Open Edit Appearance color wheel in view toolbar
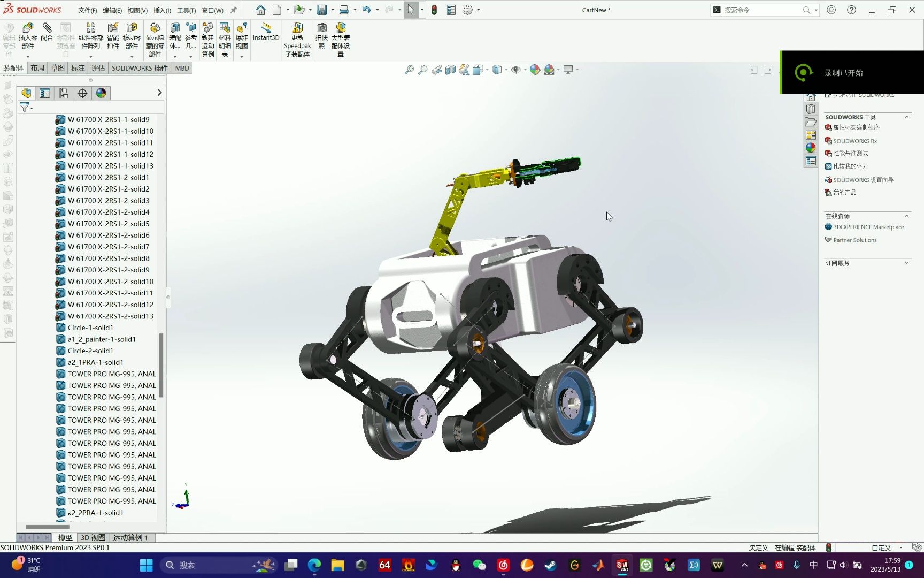This screenshot has height=578, width=924. tap(534, 70)
